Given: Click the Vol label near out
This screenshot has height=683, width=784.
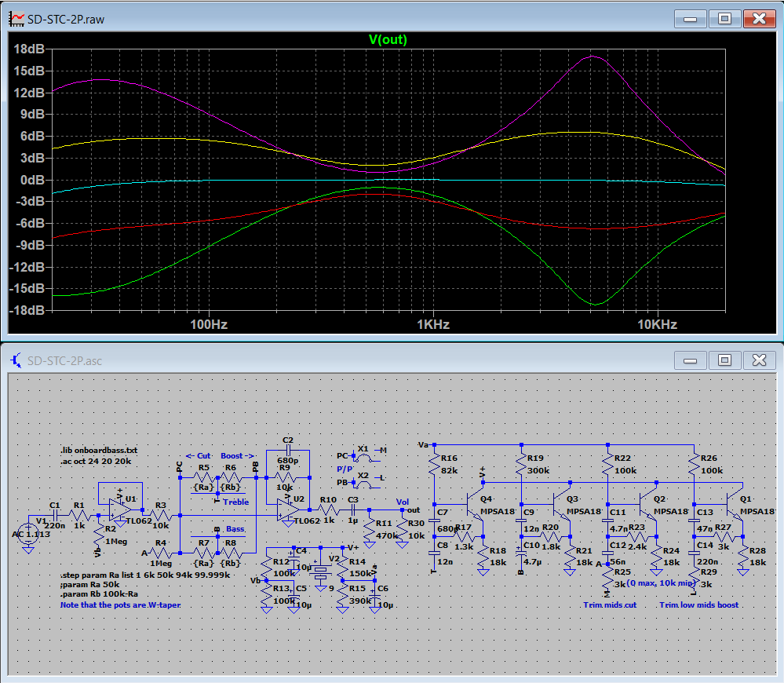Looking at the screenshot, I should pyautogui.click(x=403, y=502).
